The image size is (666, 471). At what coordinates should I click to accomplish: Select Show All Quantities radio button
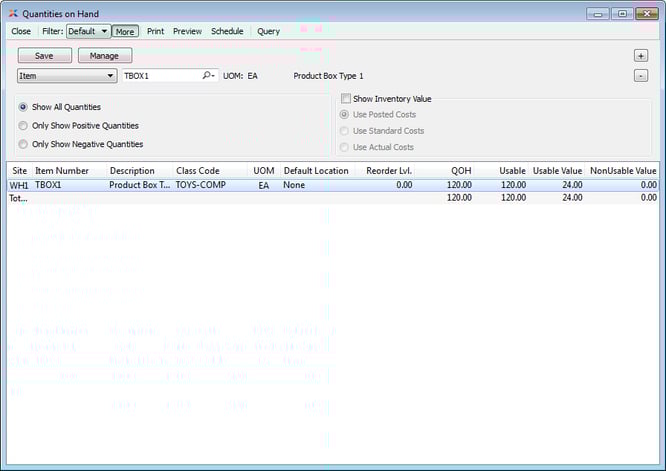click(x=23, y=107)
